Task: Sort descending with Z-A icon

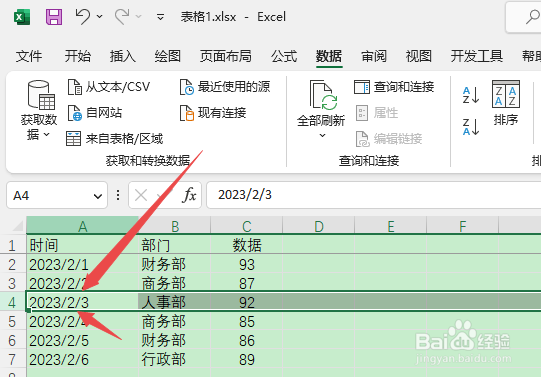Action: tap(471, 127)
